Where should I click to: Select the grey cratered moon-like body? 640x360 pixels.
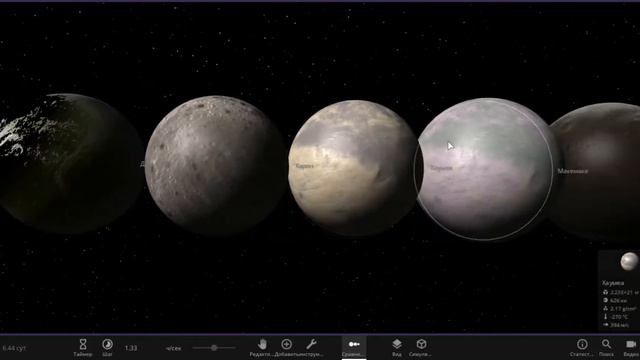pos(214,165)
